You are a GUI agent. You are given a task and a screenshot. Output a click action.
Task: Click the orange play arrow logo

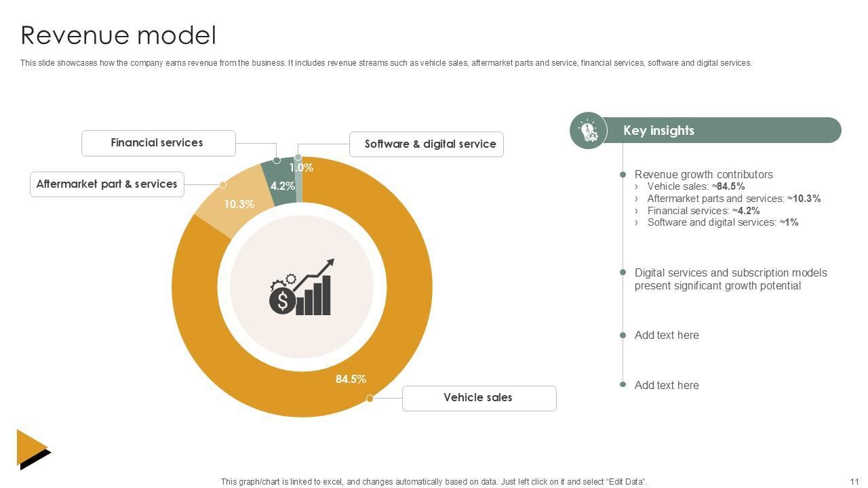(x=33, y=448)
